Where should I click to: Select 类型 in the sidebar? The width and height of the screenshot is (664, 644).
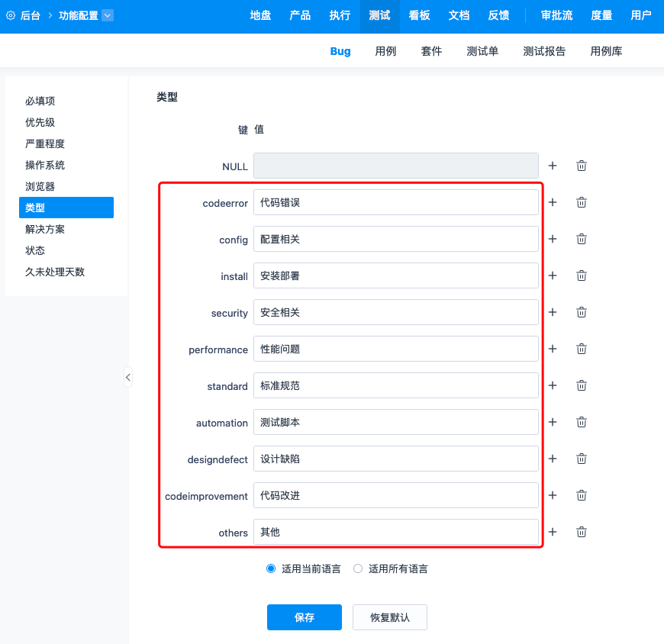(66, 208)
